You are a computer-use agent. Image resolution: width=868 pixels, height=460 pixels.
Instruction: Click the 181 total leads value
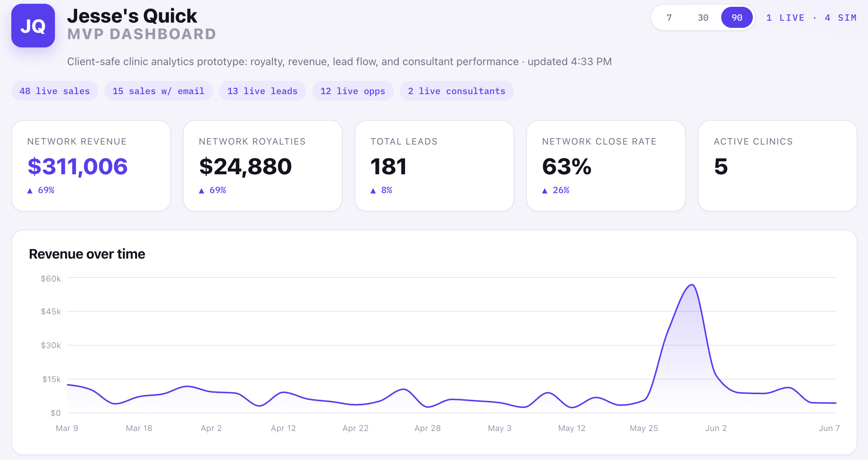point(388,166)
